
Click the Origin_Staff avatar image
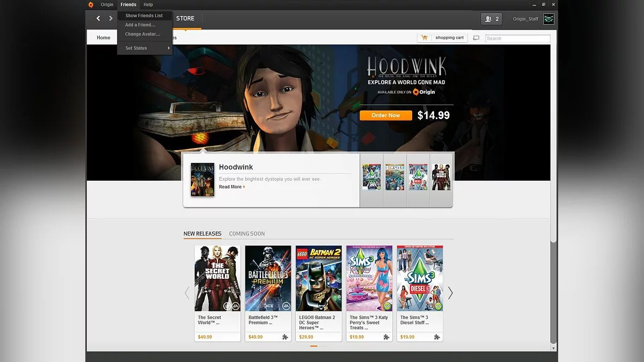pos(548,19)
